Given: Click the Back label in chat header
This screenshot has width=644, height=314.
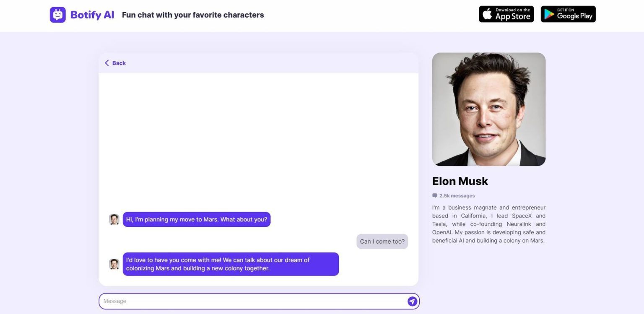Looking at the screenshot, I should 119,63.
